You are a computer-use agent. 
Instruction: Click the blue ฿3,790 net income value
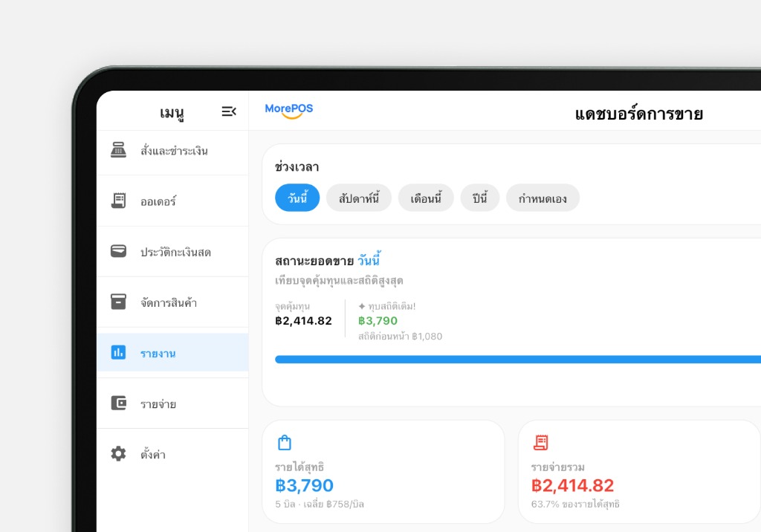coord(304,485)
